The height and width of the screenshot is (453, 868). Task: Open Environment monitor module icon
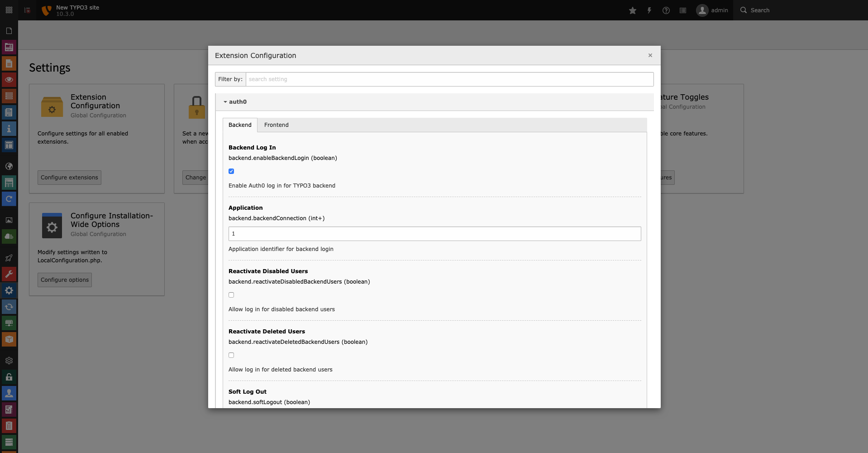9,323
